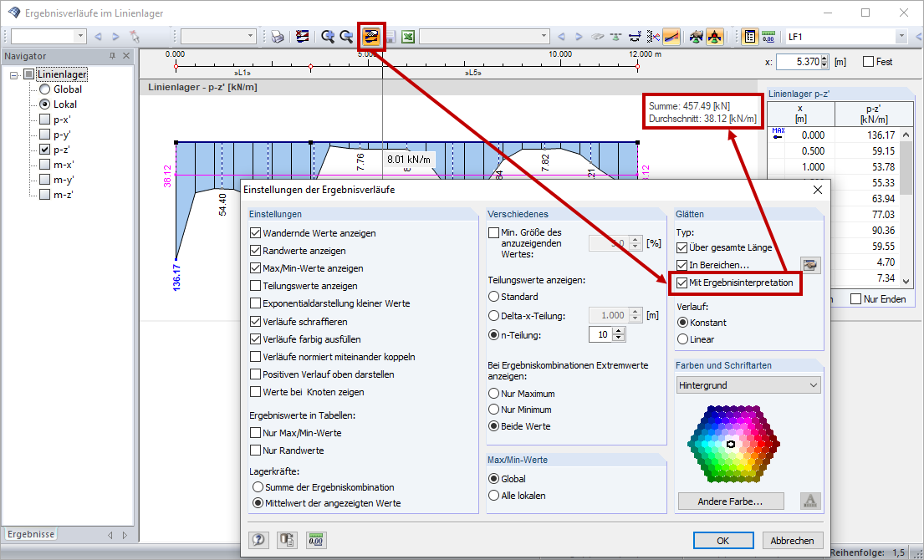This screenshot has height=560, width=924.
Task: Click the dotted-line section markers icon
Action: [653, 37]
